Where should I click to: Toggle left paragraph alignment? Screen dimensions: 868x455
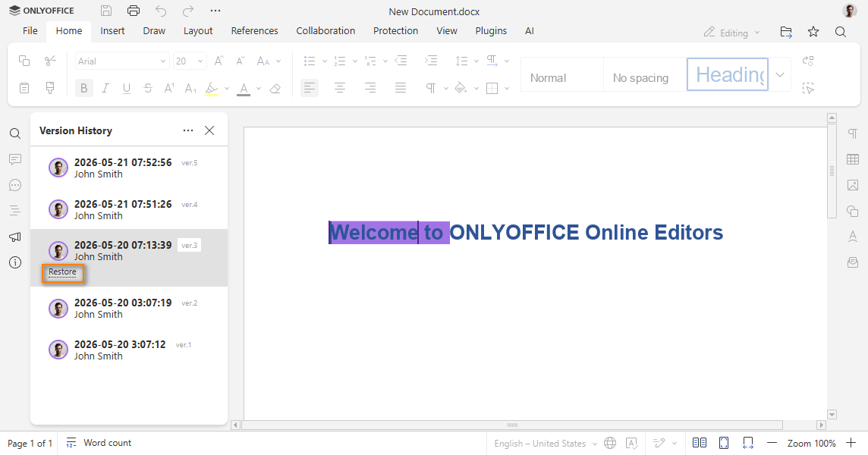pyautogui.click(x=310, y=88)
